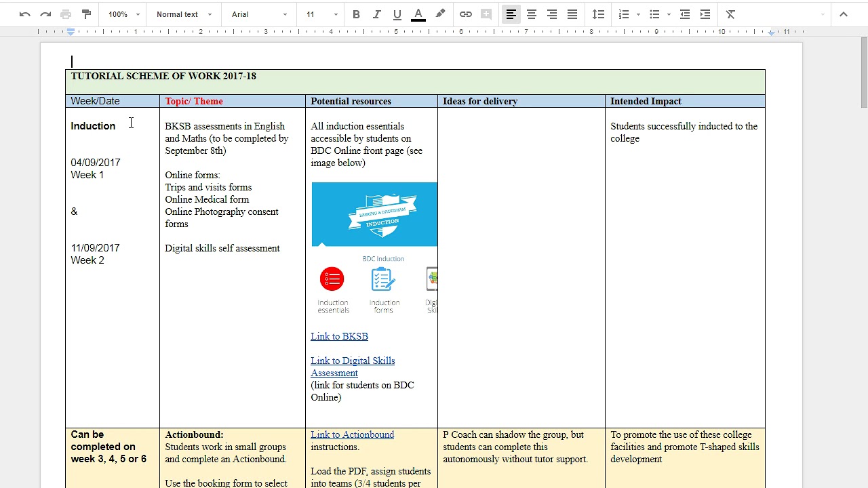
Task: Click the 'Intended Impact' header
Action: pos(646,101)
